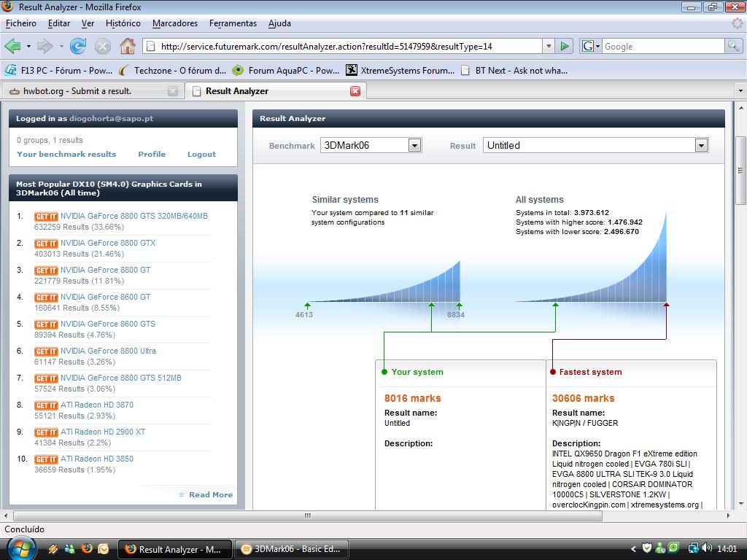The width and height of the screenshot is (747, 560).
Task: Open the Home page icon
Action: (127, 46)
